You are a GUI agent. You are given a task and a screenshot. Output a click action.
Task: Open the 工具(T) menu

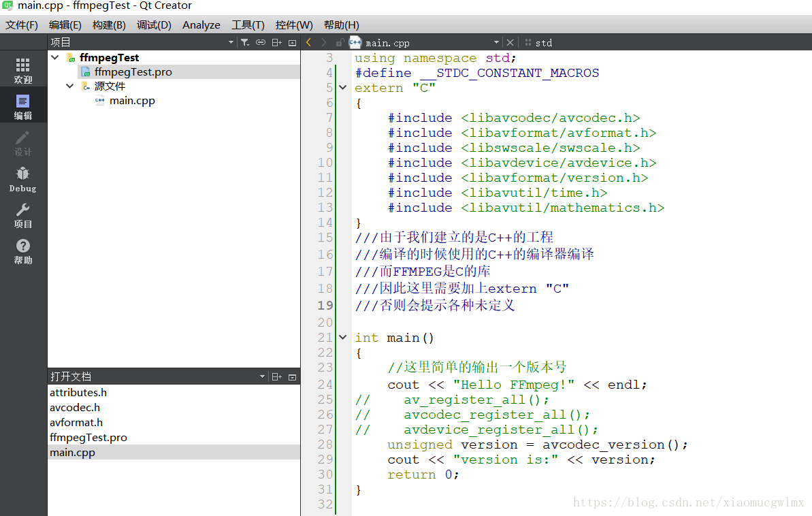tap(248, 25)
